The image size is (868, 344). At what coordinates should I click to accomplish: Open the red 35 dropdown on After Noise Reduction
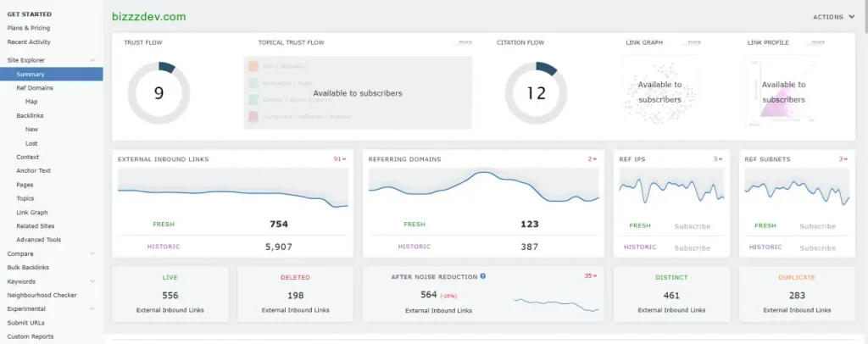click(591, 275)
